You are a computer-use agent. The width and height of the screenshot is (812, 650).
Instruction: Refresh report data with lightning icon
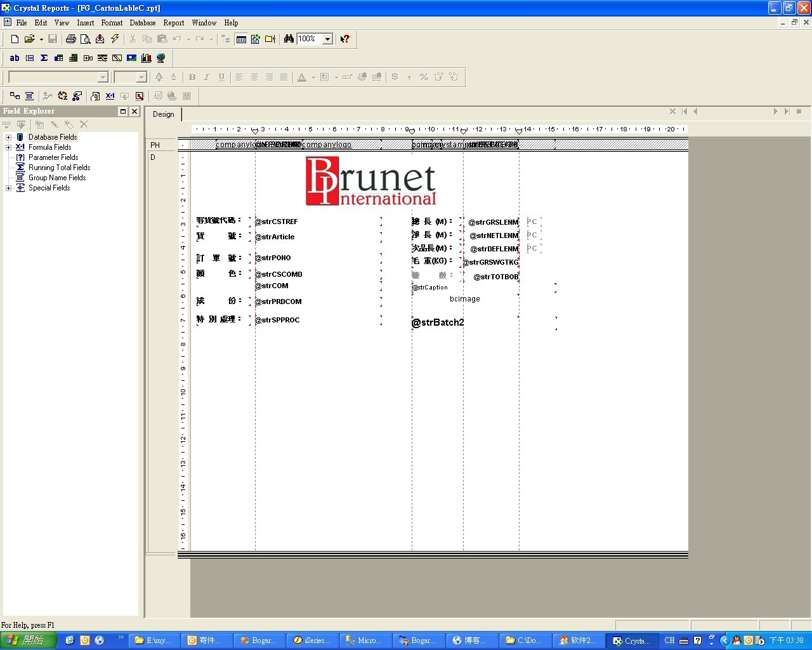point(115,39)
